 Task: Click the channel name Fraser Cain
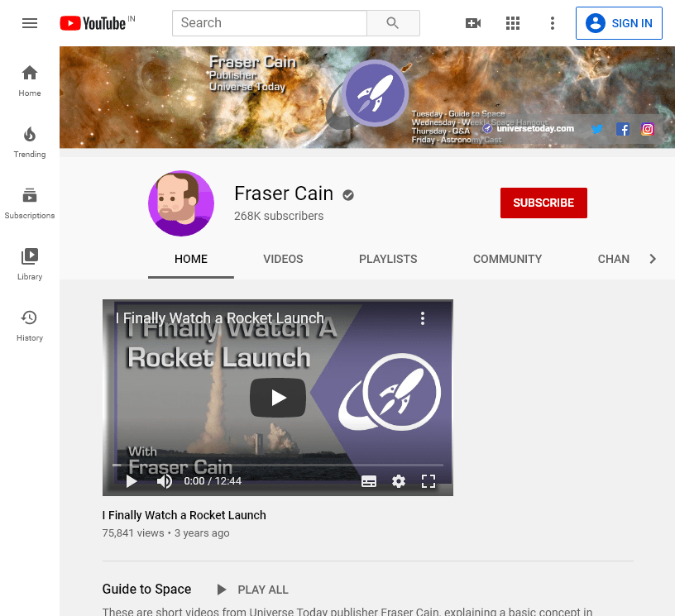tap(284, 193)
